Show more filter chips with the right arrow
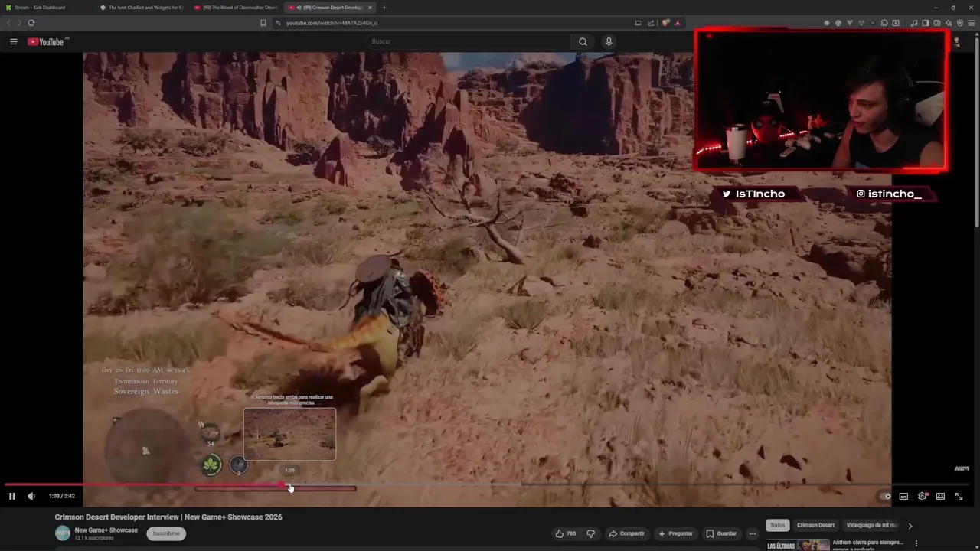 click(910, 526)
